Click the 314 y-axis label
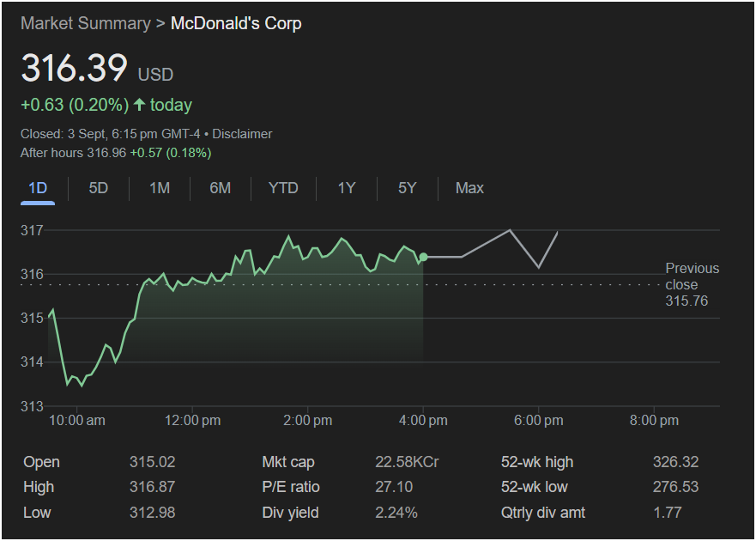The image size is (756, 541). pos(32,362)
